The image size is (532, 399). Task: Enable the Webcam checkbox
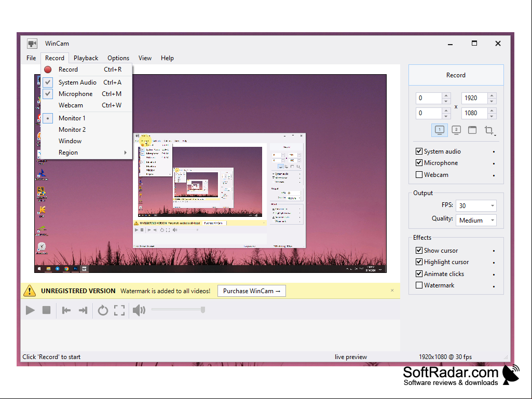(419, 175)
